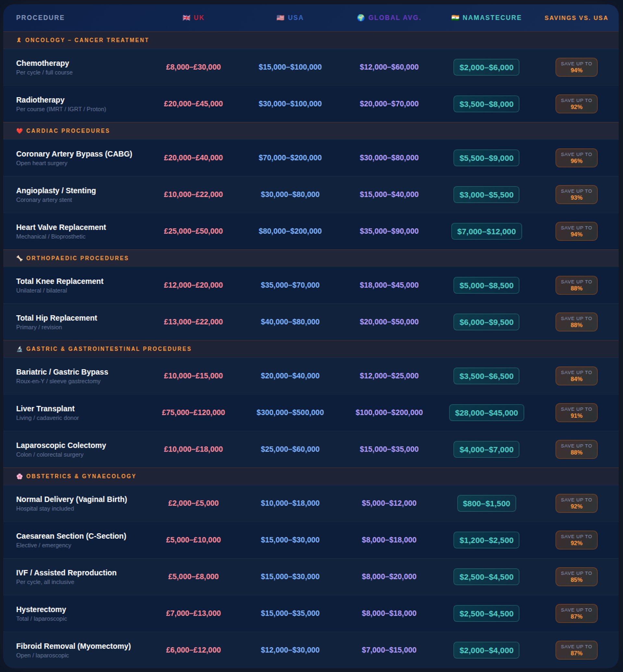The width and height of the screenshot is (623, 672).
Task: Click Heart Valve Replacement row title
Action: point(61,227)
